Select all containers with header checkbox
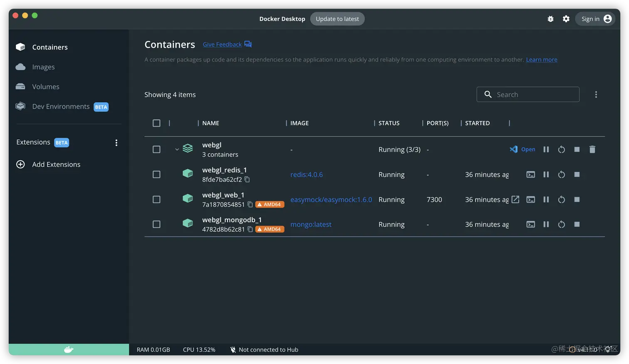 pyautogui.click(x=156, y=123)
